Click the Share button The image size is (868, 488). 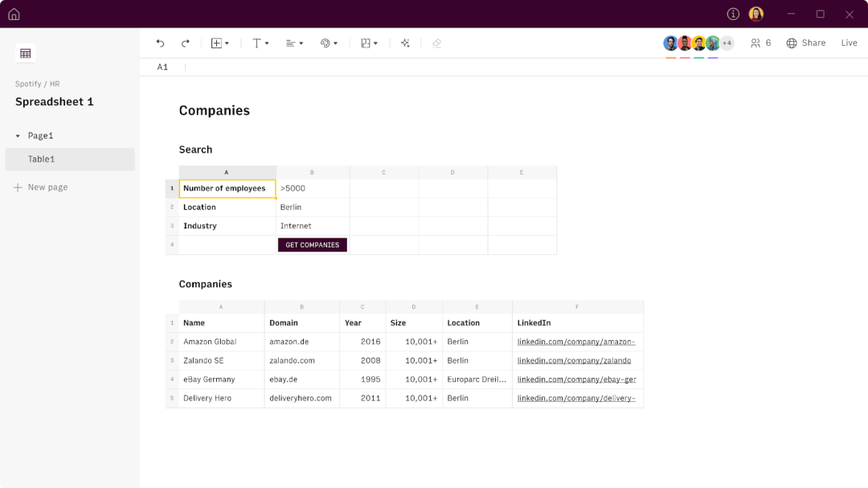[x=805, y=43]
